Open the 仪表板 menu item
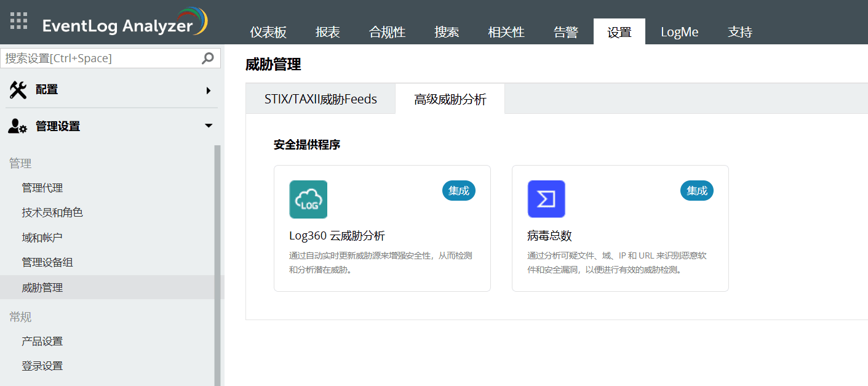Viewport: 868px width, 386px height. click(x=268, y=31)
